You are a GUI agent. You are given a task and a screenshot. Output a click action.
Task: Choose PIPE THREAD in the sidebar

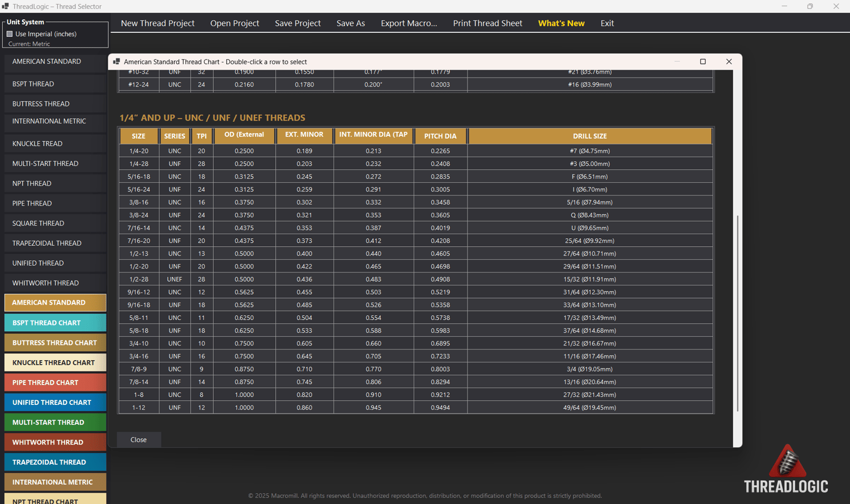click(x=55, y=203)
